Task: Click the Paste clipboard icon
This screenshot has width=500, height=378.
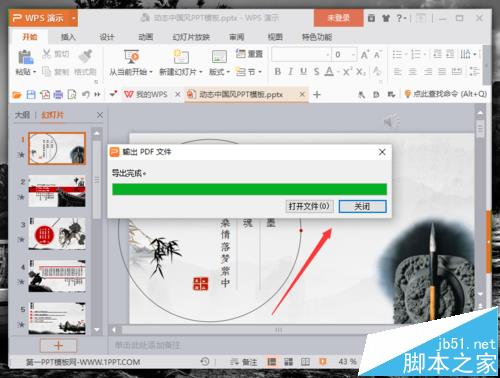Action: 25,57
